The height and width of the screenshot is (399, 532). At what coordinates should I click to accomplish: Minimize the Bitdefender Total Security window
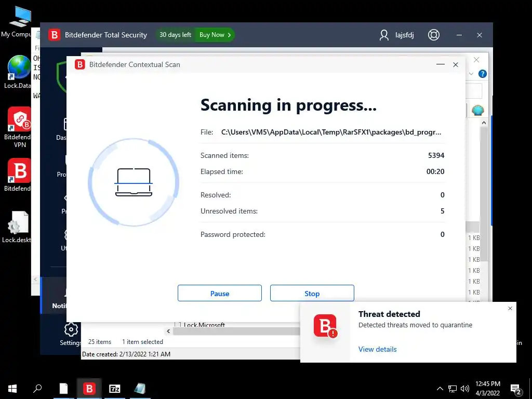coord(459,35)
